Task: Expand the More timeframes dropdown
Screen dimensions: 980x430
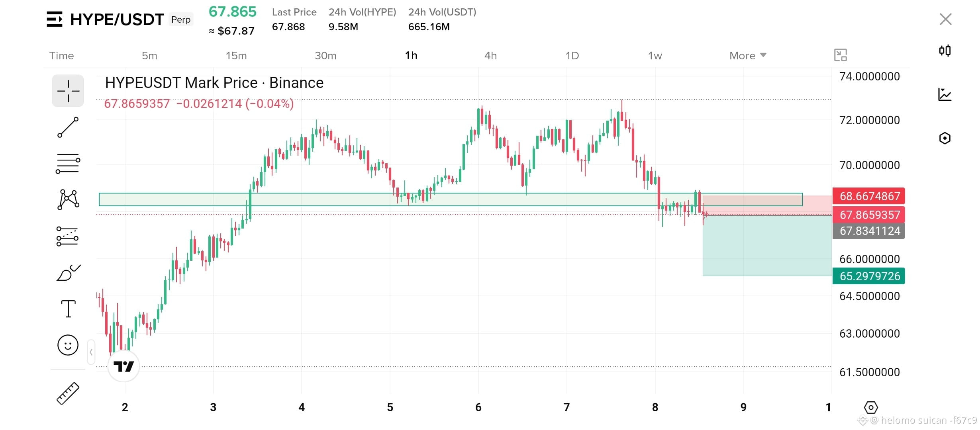Action: pos(748,55)
